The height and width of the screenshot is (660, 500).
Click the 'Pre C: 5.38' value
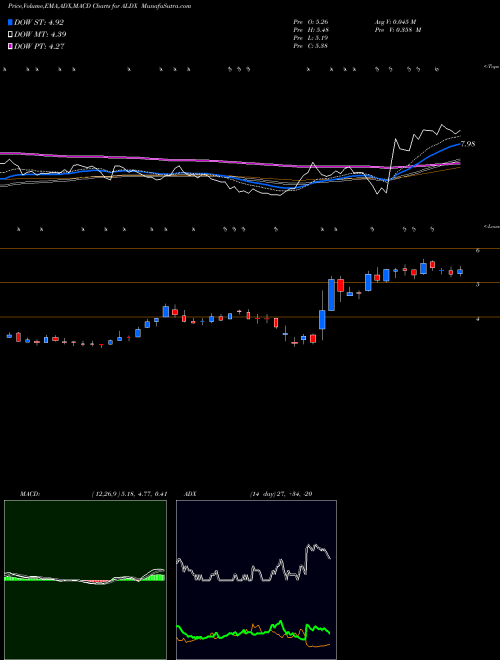(x=311, y=46)
